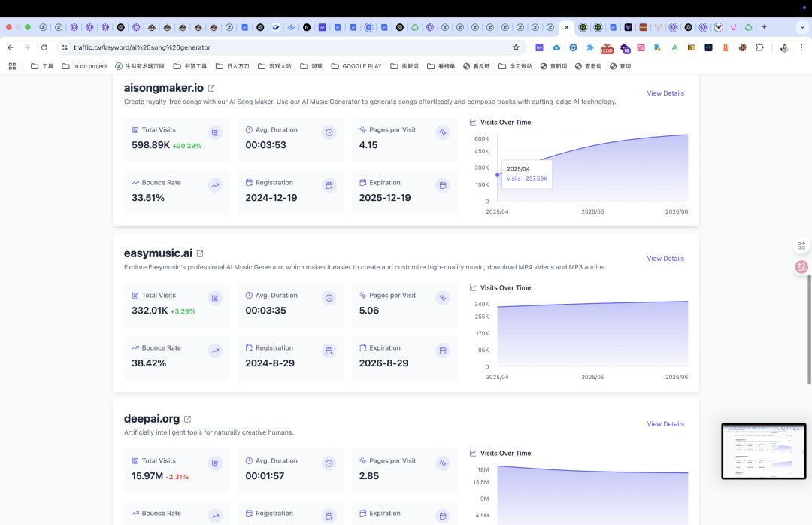812x525 pixels.
Task: Click Total Visits round icon in deepai.org card
Action: pyautogui.click(x=215, y=463)
